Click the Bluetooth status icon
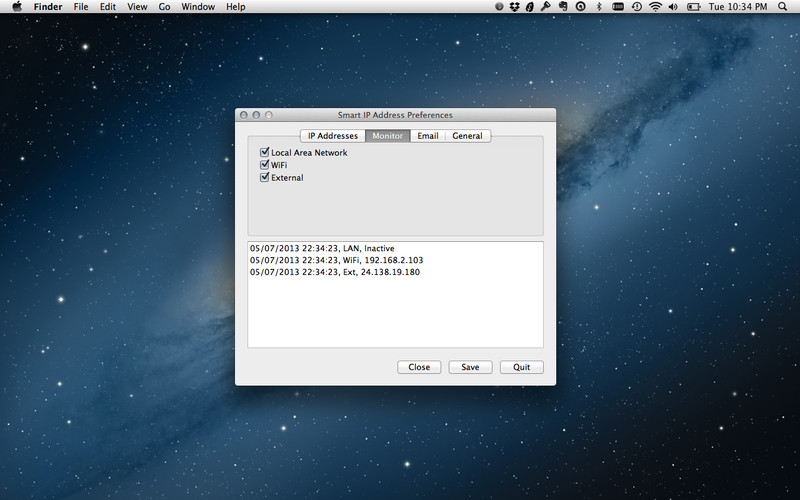Viewport: 800px width, 500px height. pos(599,6)
